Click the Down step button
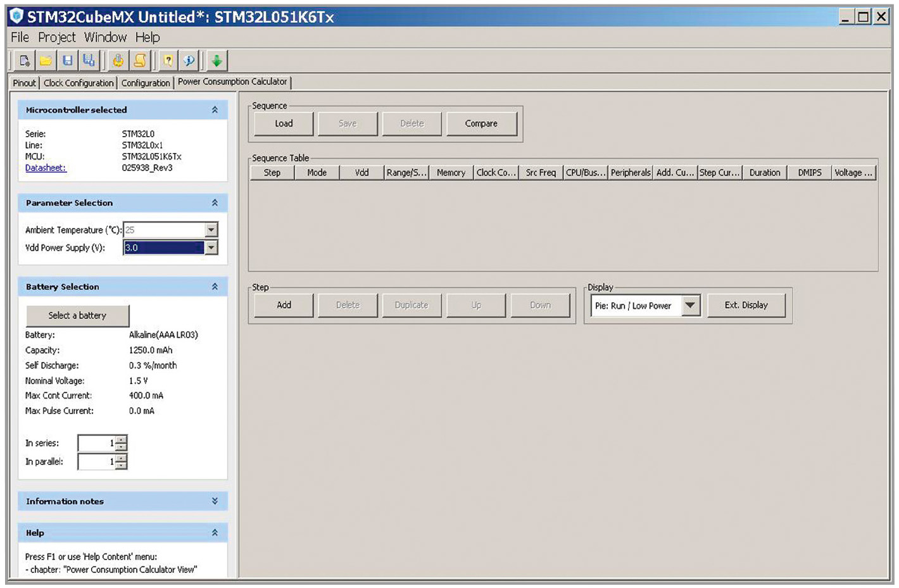The height and width of the screenshot is (588, 899). (x=540, y=305)
